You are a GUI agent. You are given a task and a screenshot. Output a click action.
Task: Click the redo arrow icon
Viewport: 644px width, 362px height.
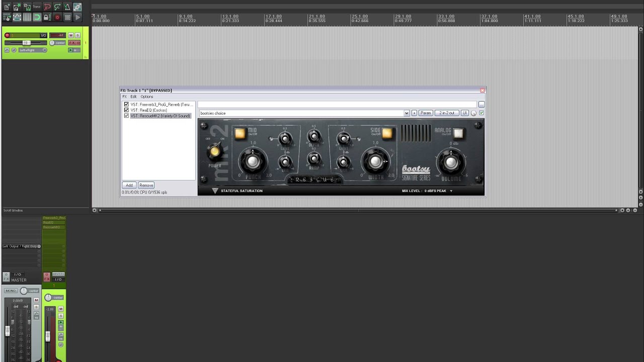pos(57,7)
